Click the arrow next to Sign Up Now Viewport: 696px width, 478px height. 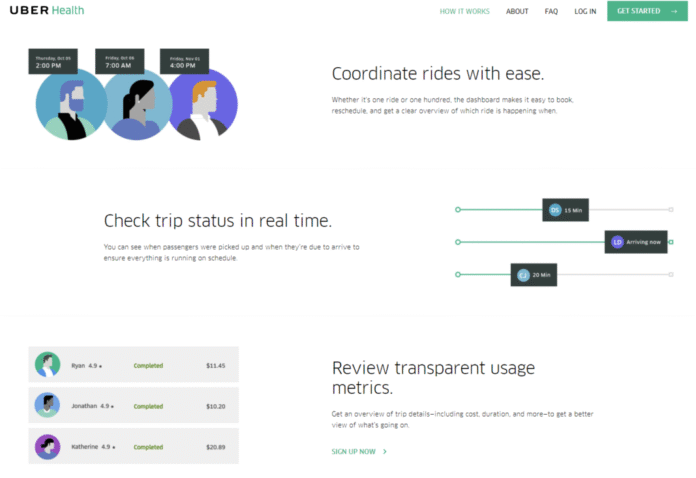point(386,452)
